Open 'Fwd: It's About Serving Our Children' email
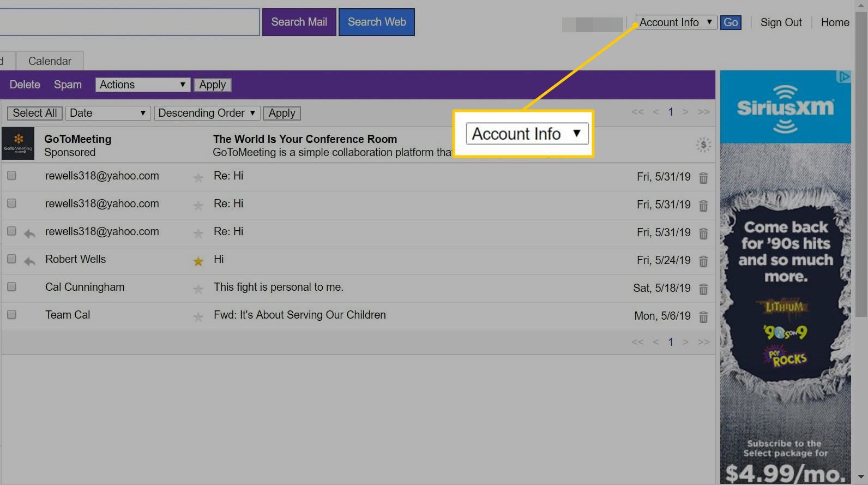The width and height of the screenshot is (868, 485). (x=300, y=315)
